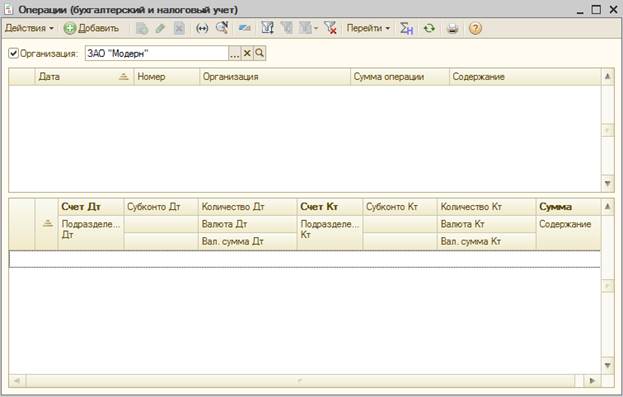Click the Количество Кт column header
The width and height of the screenshot is (623, 397).
coord(487,207)
